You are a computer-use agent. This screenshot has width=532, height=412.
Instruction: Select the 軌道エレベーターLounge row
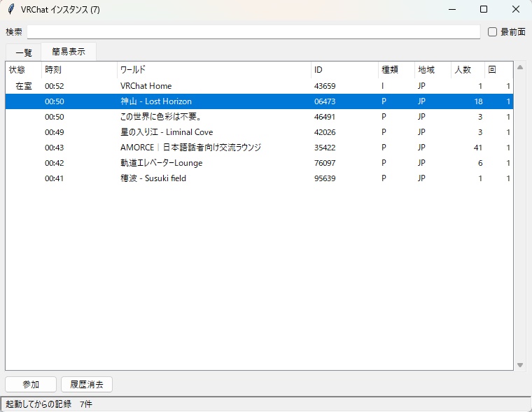259,163
